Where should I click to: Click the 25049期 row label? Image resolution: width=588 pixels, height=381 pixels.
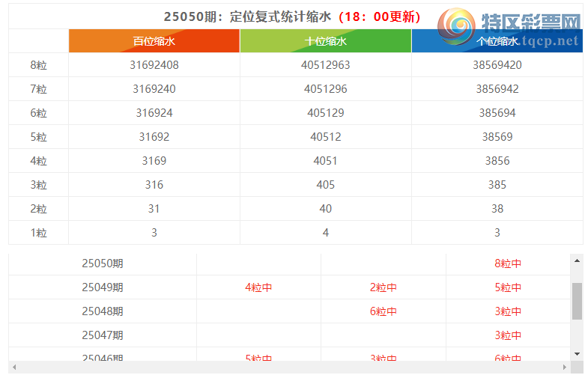point(103,287)
